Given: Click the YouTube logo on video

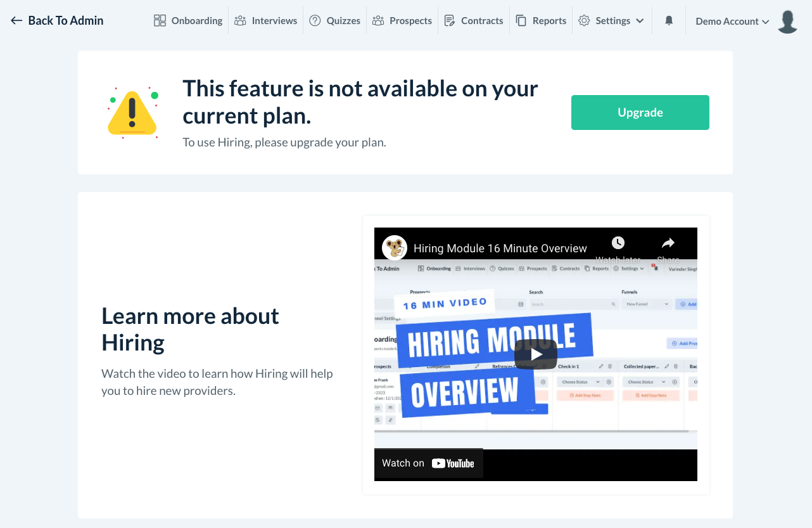Looking at the screenshot, I should pos(453,463).
